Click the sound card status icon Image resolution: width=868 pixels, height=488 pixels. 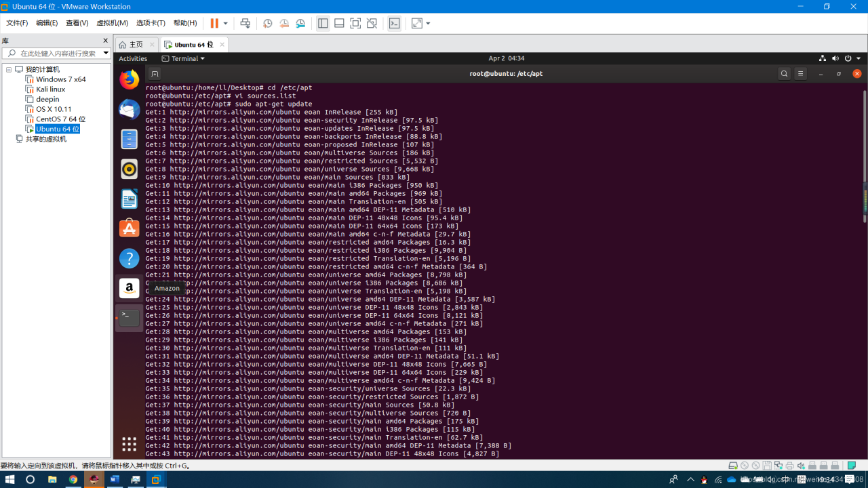point(801,466)
